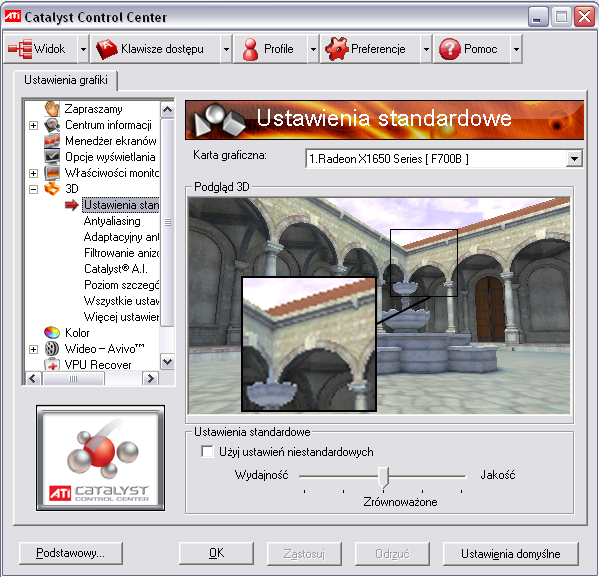Open the Preferencje menu
Screen dimensions: 599x577
point(371,49)
